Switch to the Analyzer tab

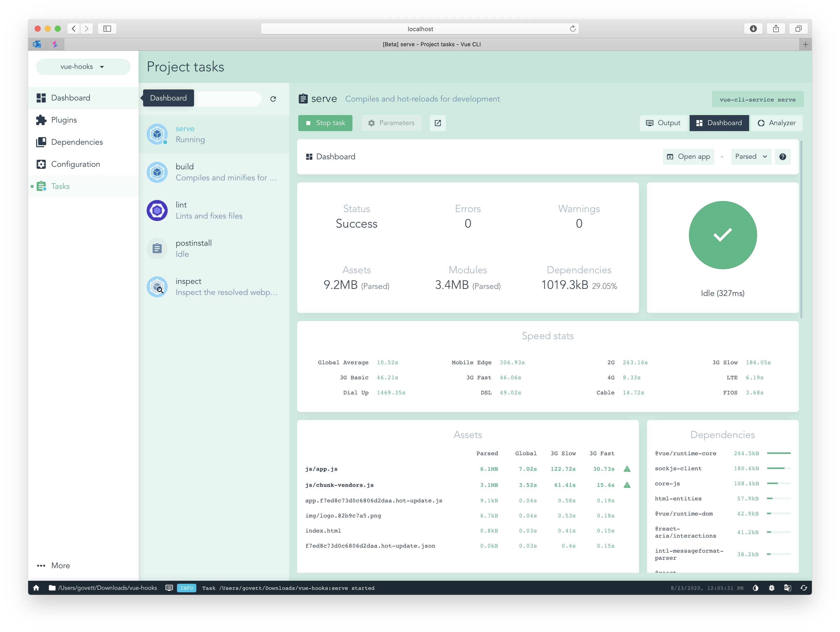pyautogui.click(x=776, y=123)
